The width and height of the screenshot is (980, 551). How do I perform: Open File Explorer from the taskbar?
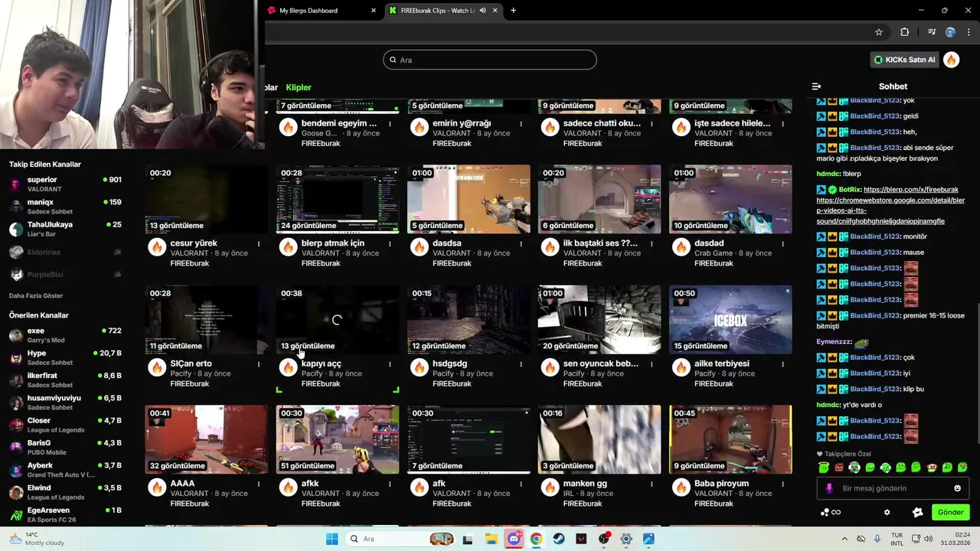491,539
